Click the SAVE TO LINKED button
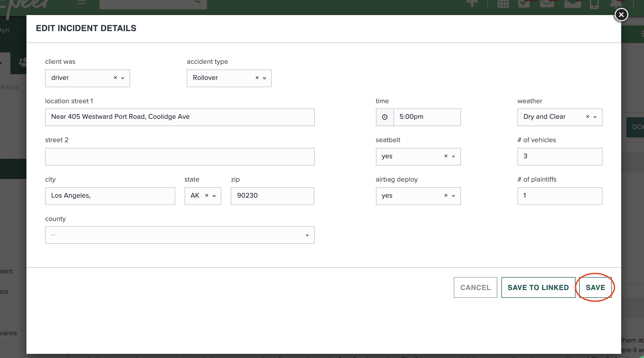 click(x=538, y=287)
